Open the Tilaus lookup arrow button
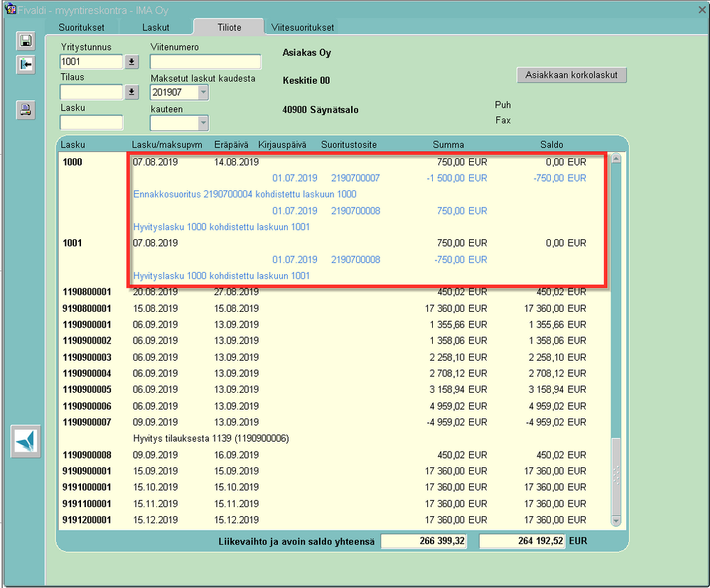 [131, 92]
